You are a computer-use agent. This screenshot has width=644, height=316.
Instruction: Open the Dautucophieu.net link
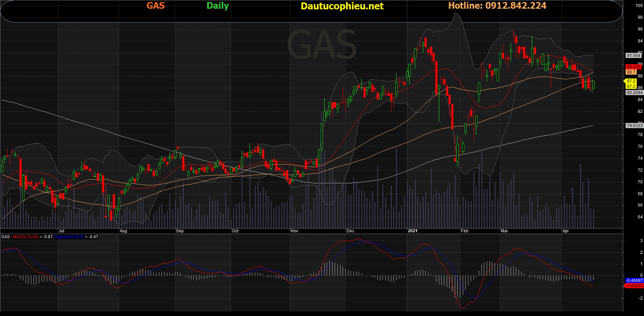[342, 6]
